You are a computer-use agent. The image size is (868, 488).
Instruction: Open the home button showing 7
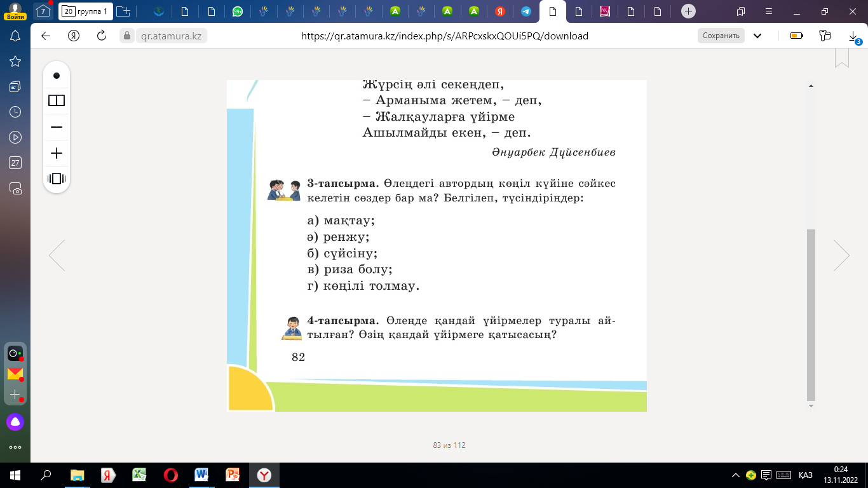43,11
